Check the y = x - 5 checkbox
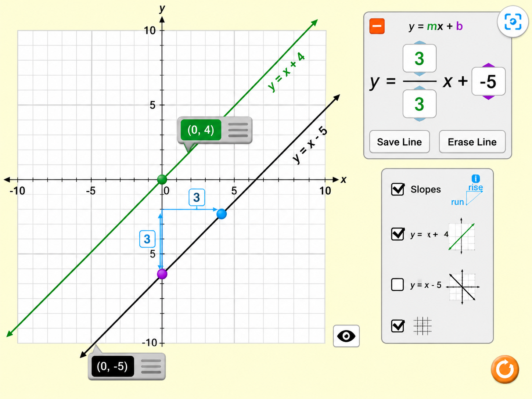 coord(398,284)
